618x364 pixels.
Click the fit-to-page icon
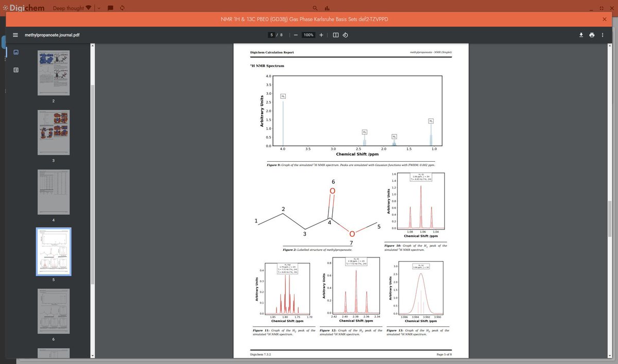(336, 35)
